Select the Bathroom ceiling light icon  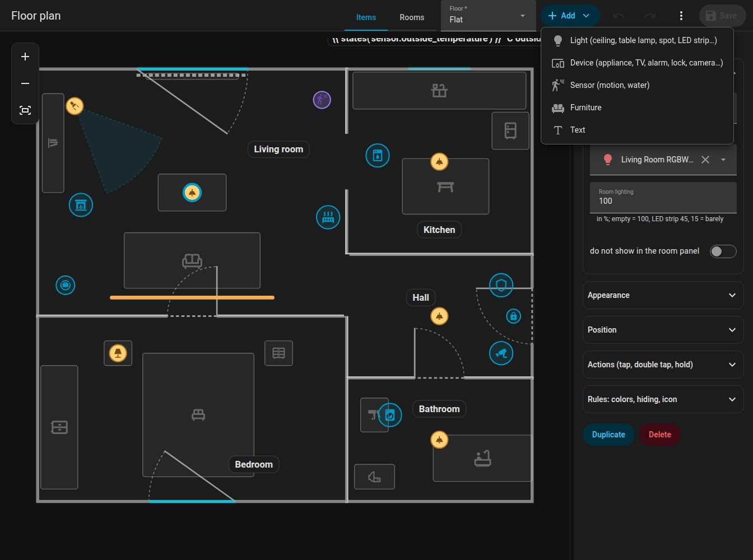pos(439,440)
